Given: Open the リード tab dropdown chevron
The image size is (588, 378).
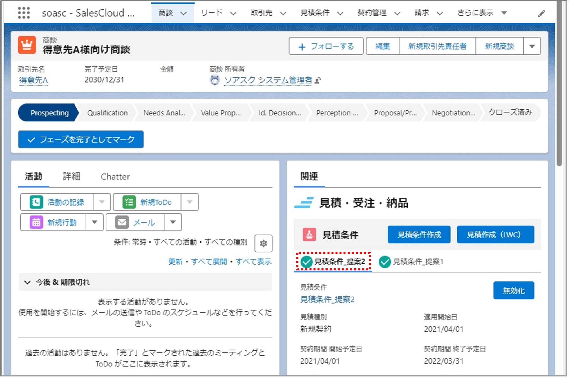Looking at the screenshot, I should tap(234, 13).
